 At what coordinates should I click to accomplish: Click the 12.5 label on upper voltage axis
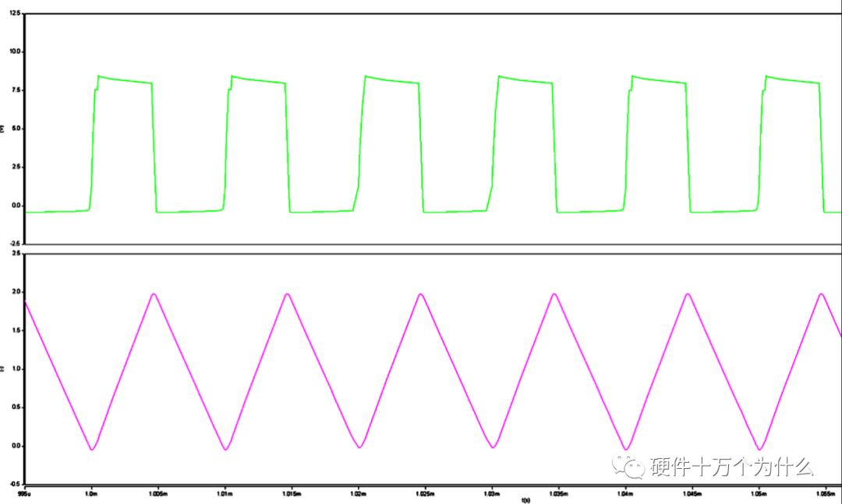tap(13, 13)
